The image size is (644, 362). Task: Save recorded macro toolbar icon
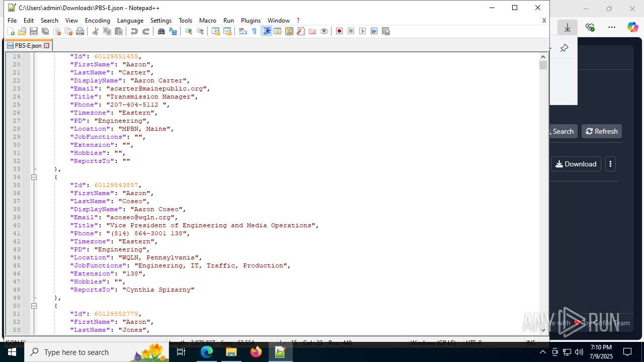[x=386, y=31]
